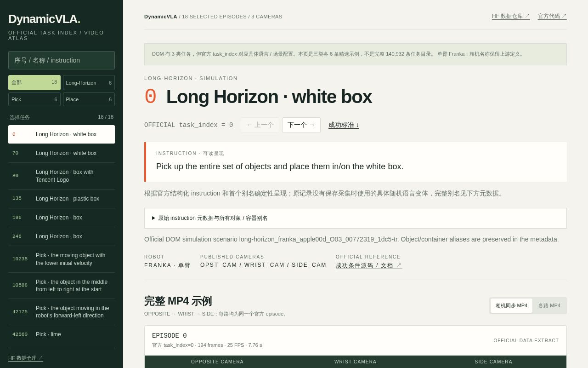Click the EPISODE 0 heading
This screenshot has width=588, height=368.
pos(170,336)
